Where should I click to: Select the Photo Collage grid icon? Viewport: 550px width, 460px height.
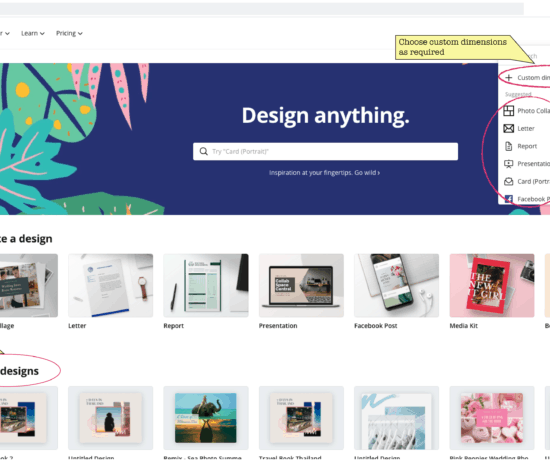[x=509, y=111]
